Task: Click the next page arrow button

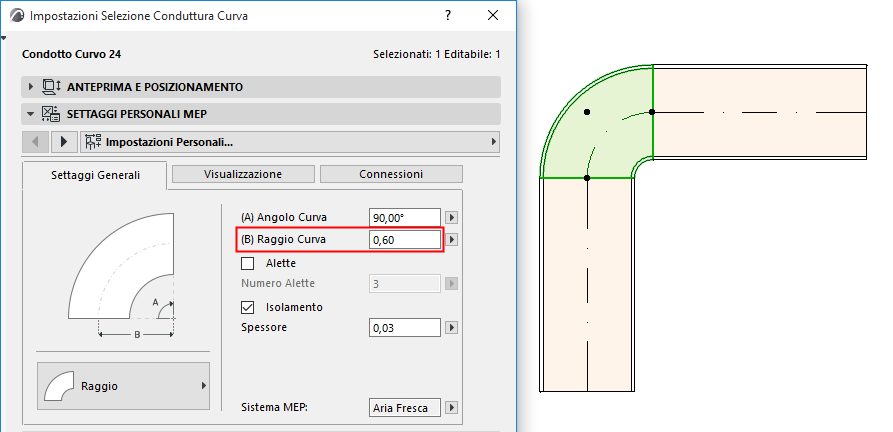Action: [65, 142]
